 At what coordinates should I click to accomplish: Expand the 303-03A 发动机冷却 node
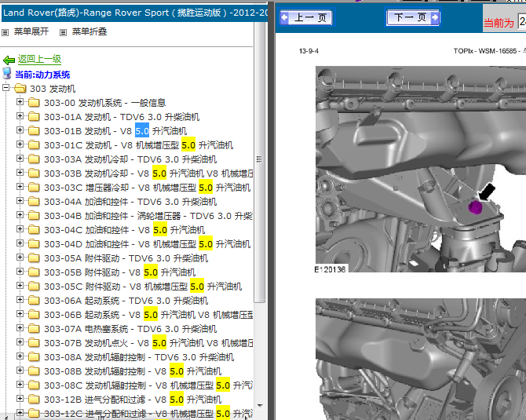pos(20,158)
